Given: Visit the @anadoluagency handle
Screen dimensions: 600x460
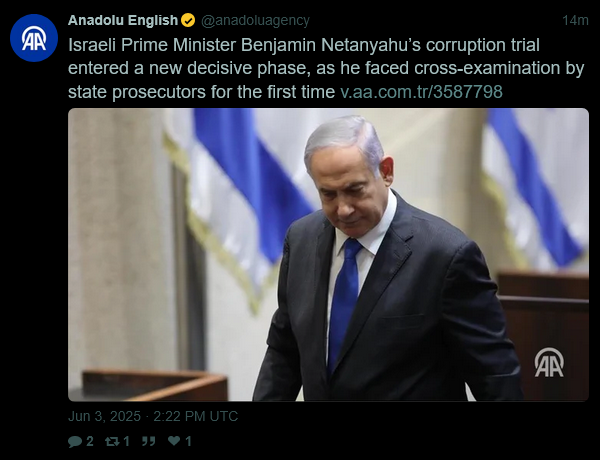Looking at the screenshot, I should click(x=255, y=20).
